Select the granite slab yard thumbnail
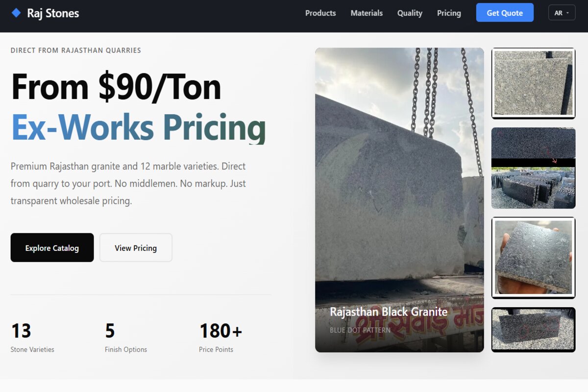 [533, 168]
